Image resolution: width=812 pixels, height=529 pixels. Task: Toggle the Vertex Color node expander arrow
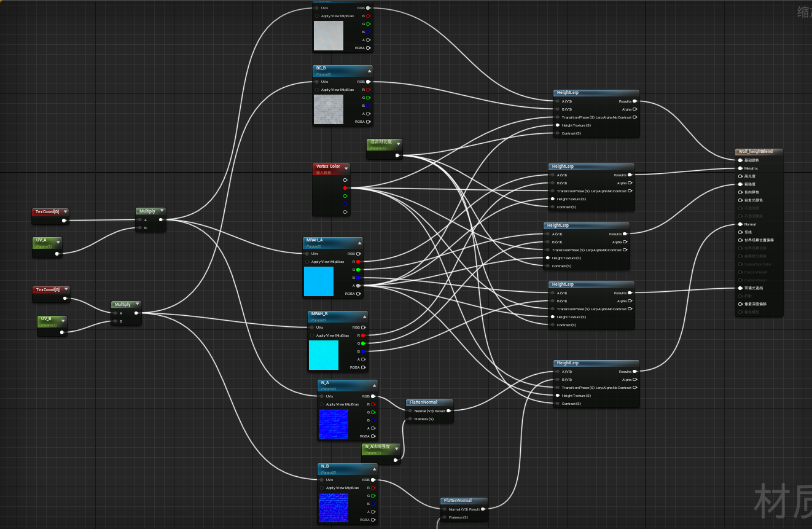click(346, 168)
